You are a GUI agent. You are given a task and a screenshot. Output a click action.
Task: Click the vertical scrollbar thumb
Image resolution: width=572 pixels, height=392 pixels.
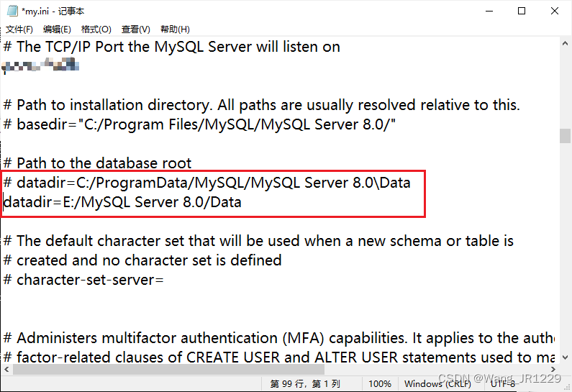566,136
